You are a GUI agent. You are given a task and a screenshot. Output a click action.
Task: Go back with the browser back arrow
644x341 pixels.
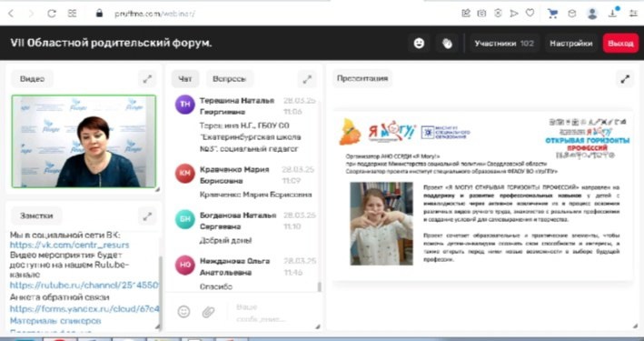11,14
